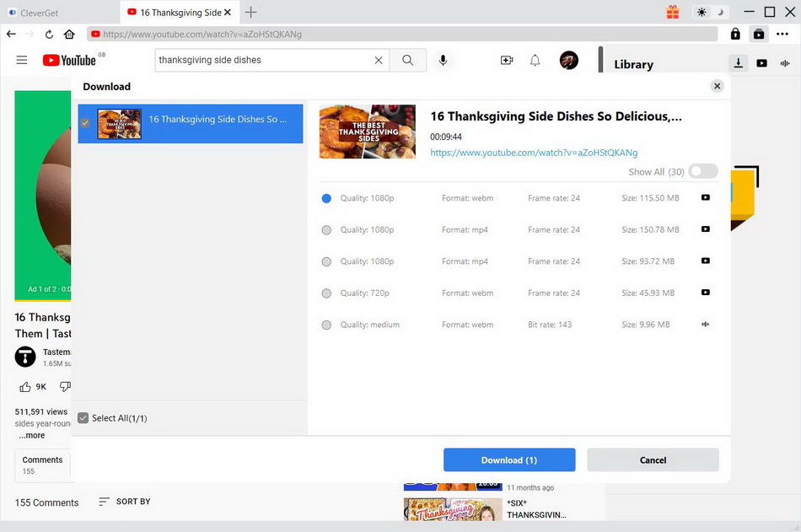Click the padlock icon beside address bar
Viewport: 801px width, 532px height.
click(x=735, y=34)
